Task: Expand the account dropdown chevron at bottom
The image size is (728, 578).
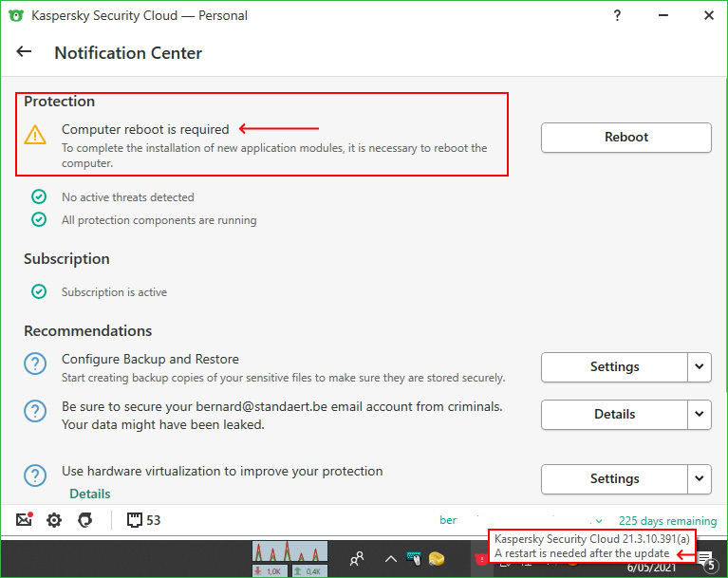Action: coord(599,521)
